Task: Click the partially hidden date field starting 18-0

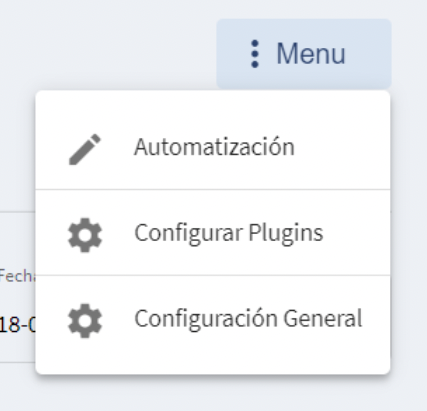Action: [x=18, y=325]
